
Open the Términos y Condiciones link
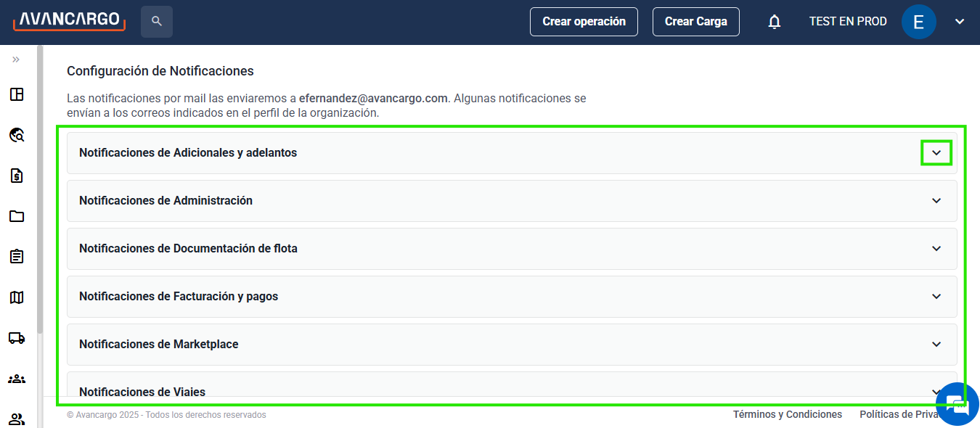788,415
